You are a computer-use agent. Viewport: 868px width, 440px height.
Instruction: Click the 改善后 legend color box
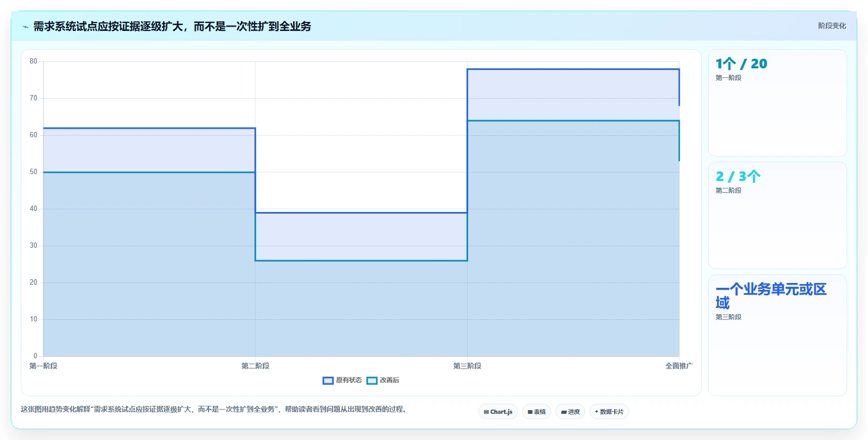(x=372, y=381)
